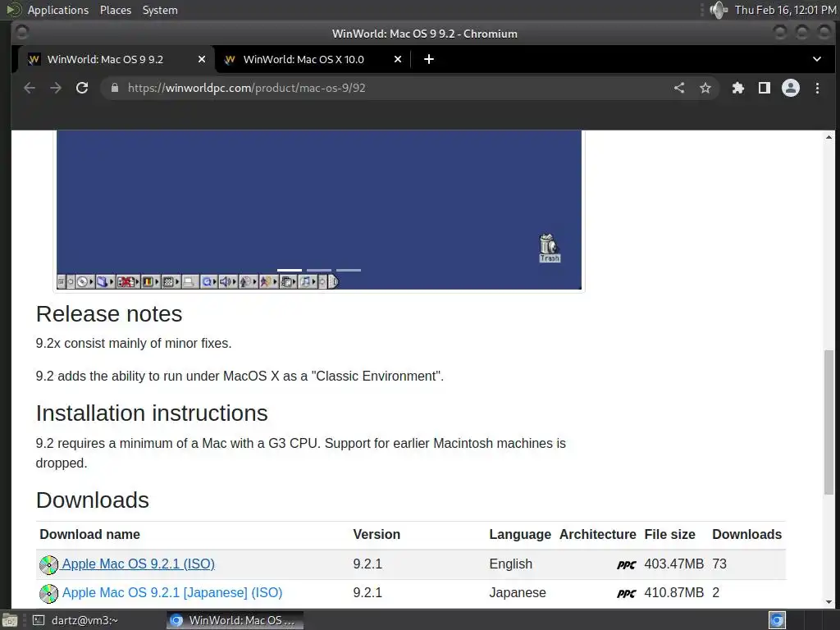
Task: Click the Version column header
Action: click(x=377, y=534)
